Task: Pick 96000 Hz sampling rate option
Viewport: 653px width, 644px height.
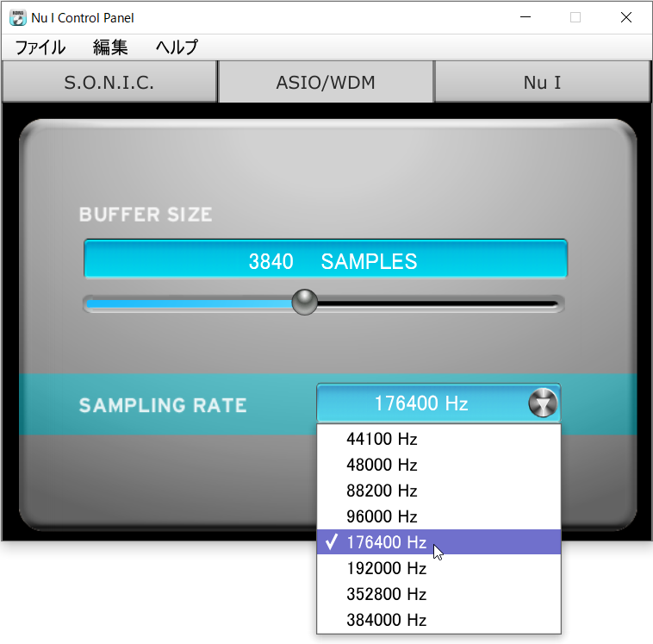Action: (x=438, y=516)
